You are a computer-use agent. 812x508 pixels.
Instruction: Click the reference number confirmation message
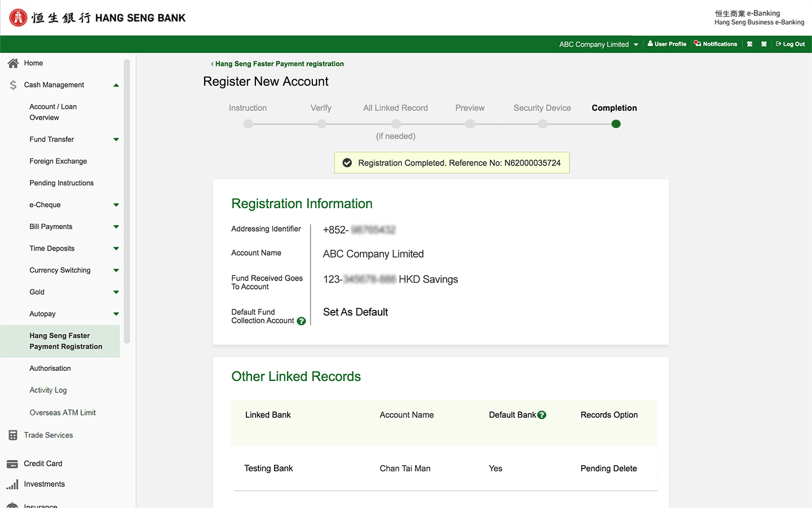pos(452,163)
